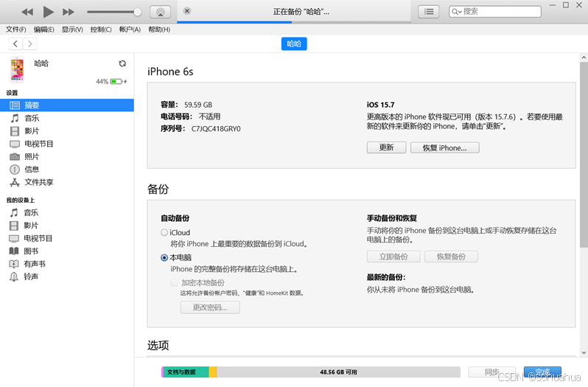Click the backup progress bar
Viewport: 588px width, 387px height.
pyautogui.click(x=293, y=22)
